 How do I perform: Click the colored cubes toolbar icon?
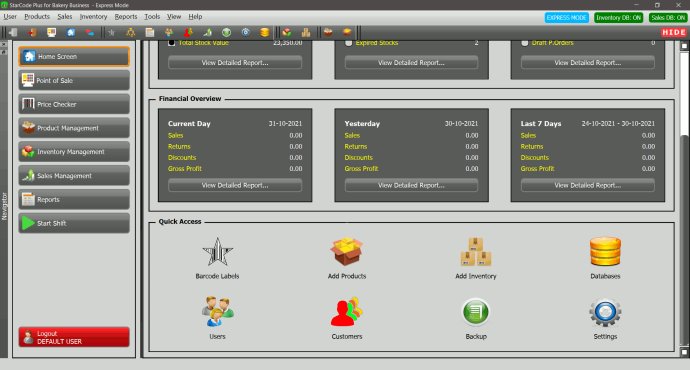[287, 33]
